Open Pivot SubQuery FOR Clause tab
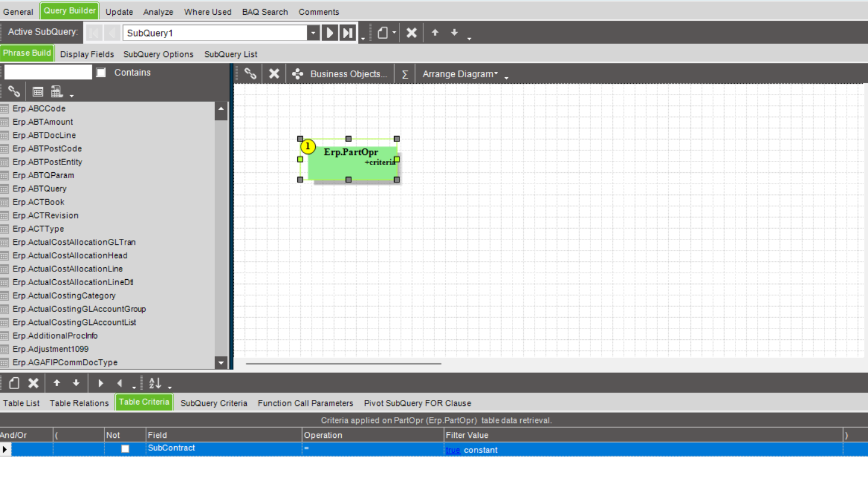The image size is (868, 480). (418, 403)
